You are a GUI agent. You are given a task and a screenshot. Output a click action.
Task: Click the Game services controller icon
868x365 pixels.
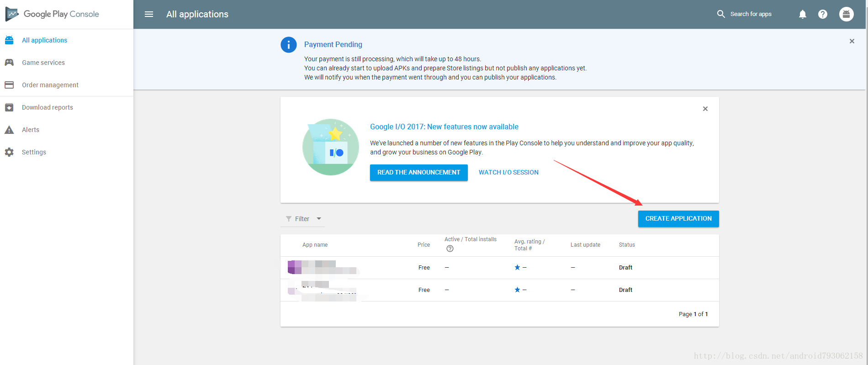[9, 63]
